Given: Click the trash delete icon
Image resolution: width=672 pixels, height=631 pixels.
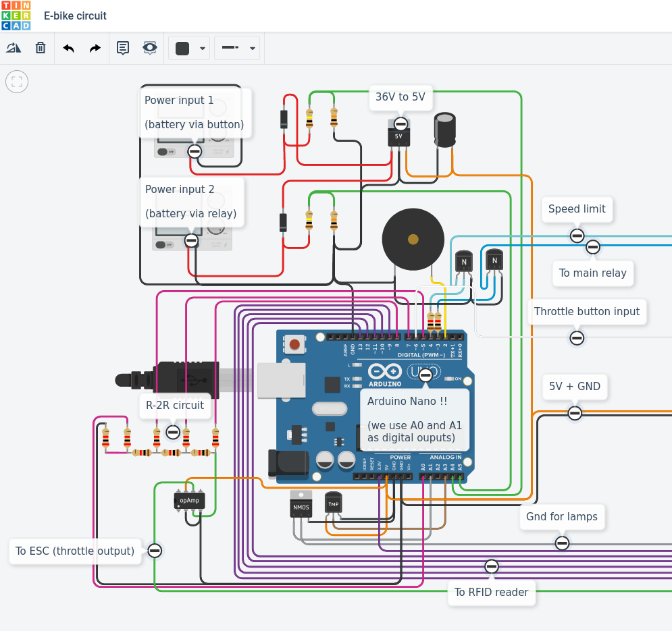Looking at the screenshot, I should click(x=41, y=47).
